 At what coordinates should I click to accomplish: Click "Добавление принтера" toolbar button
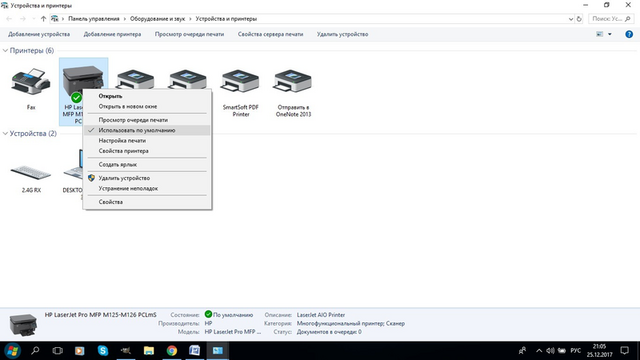tap(112, 34)
